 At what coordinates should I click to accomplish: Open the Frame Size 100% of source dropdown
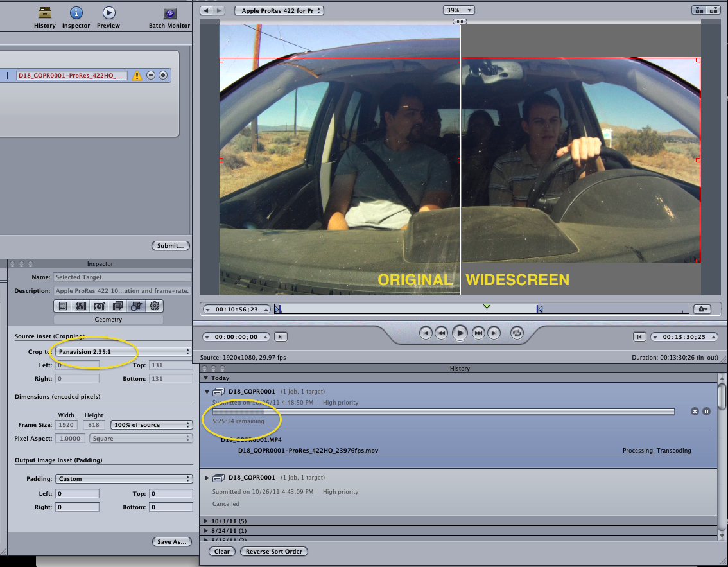point(152,425)
